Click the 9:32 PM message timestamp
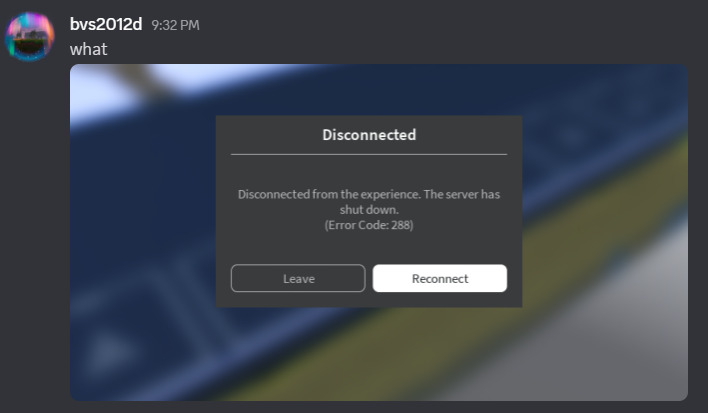 tap(175, 25)
